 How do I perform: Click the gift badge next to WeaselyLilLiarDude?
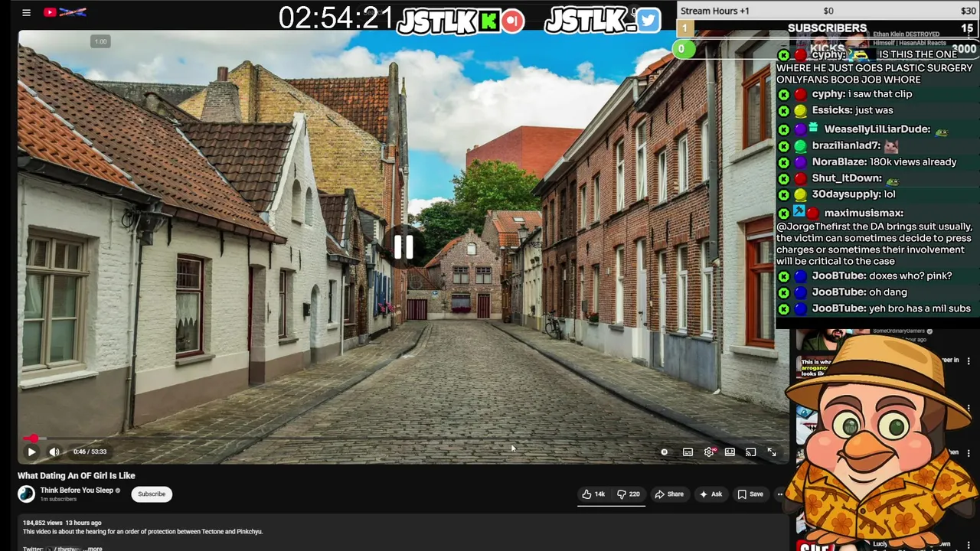click(813, 129)
